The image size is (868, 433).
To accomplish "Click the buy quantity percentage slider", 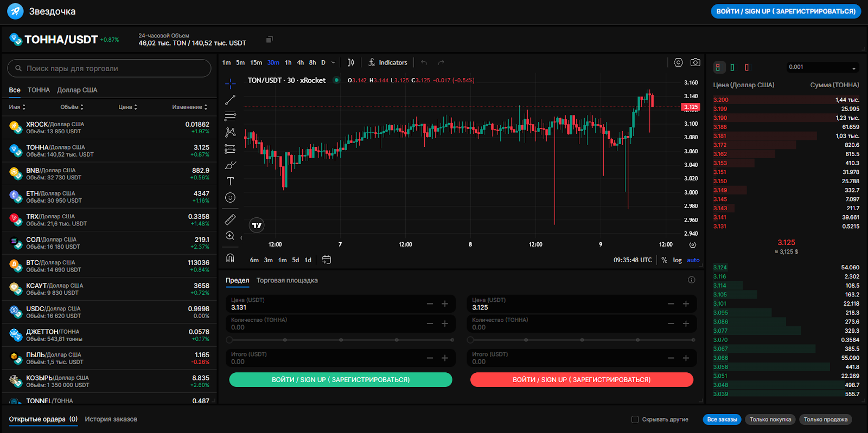I will tap(341, 340).
